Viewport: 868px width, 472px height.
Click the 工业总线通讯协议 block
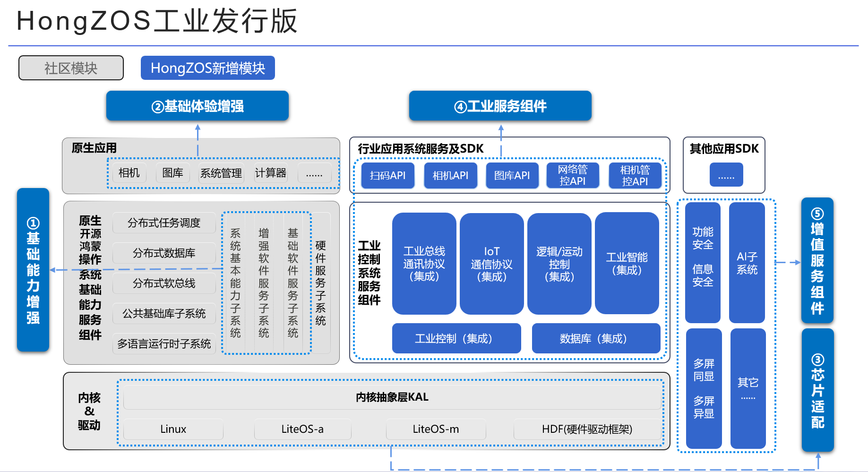tap(424, 264)
